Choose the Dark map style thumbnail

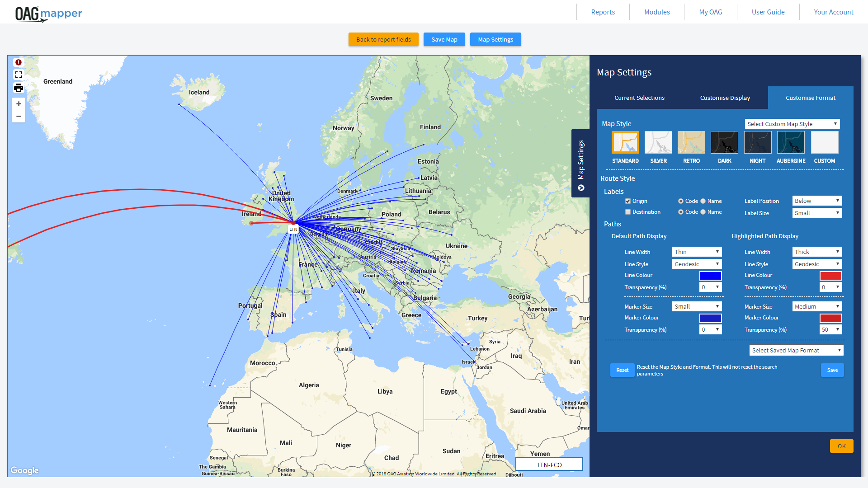[x=724, y=143]
